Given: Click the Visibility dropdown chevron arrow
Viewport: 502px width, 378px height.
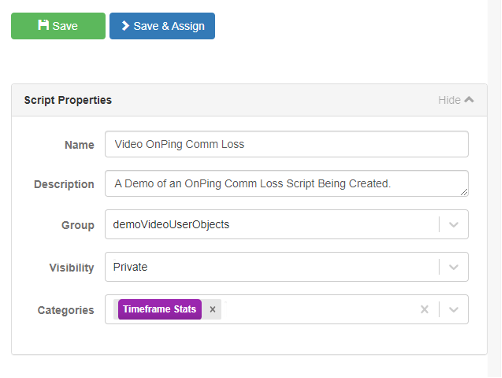Looking at the screenshot, I should pos(454,267).
